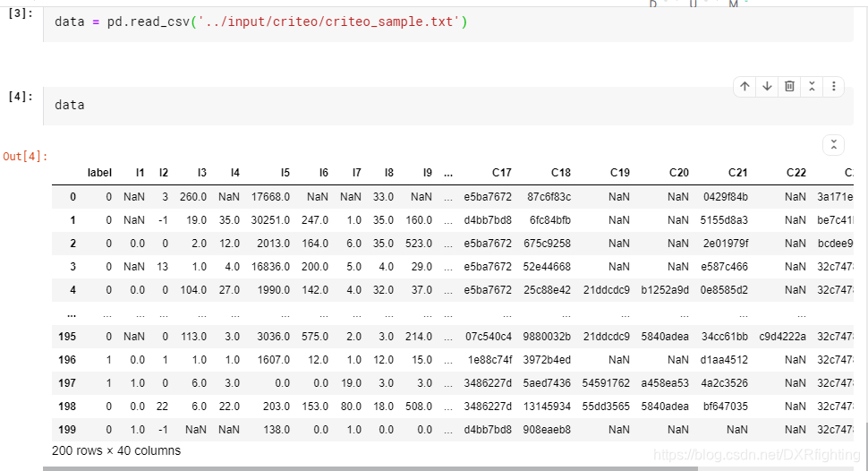This screenshot has width=868, height=471.
Task: Click the cell value 55dd3565
Action: pos(606,407)
